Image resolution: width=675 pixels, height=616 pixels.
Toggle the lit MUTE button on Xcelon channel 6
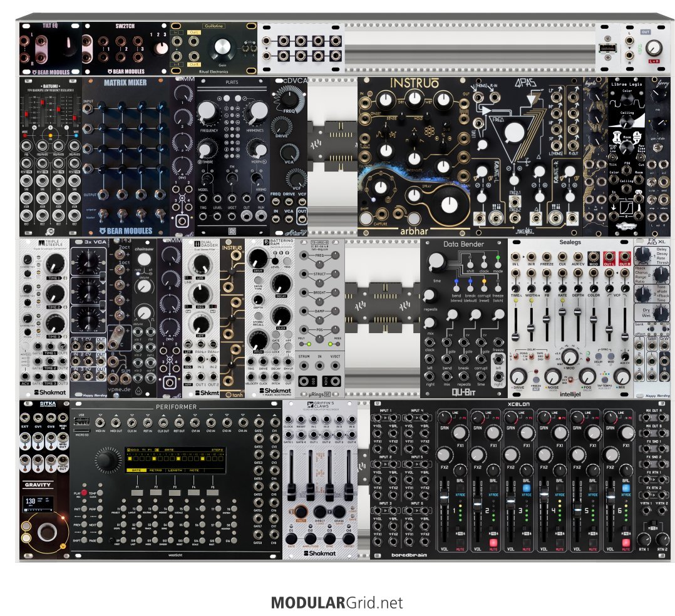(626, 542)
